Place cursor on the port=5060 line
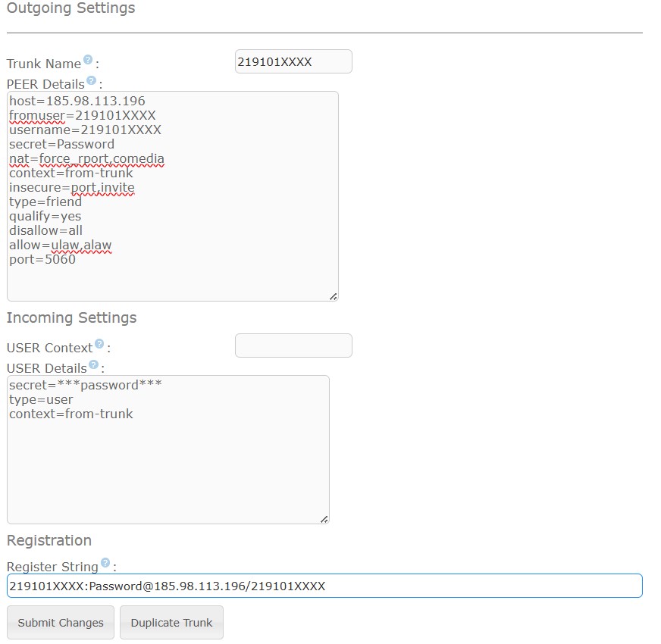Image resolution: width=661 pixels, height=644 pixels. (x=42, y=259)
